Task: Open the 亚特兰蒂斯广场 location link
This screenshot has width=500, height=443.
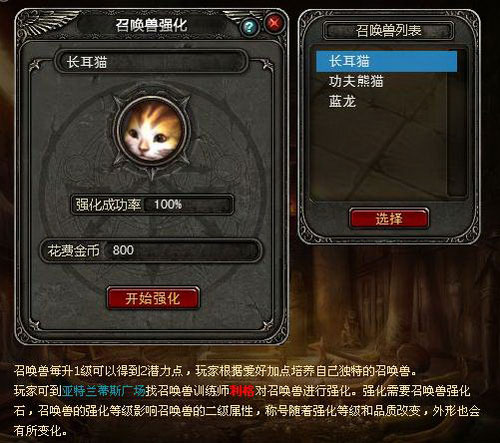Action: pyautogui.click(x=104, y=391)
